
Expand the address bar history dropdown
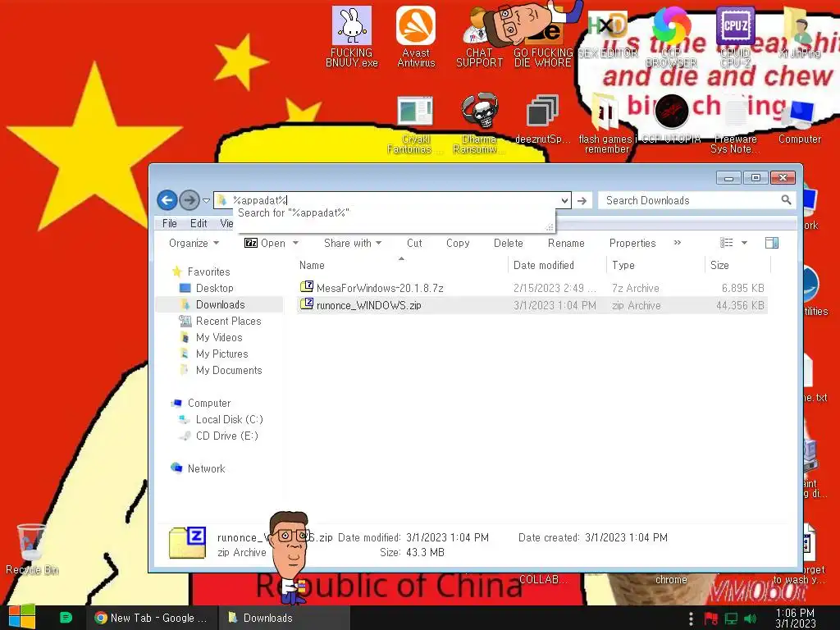click(x=564, y=201)
